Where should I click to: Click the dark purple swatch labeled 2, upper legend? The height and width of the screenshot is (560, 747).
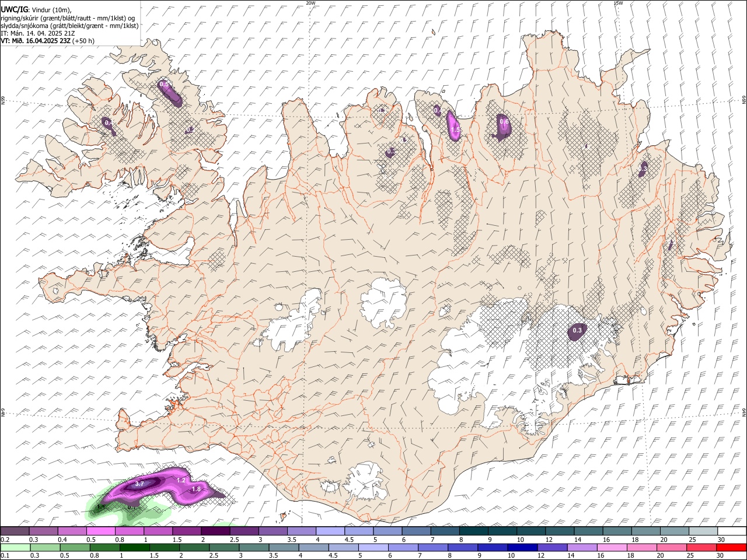click(x=215, y=531)
